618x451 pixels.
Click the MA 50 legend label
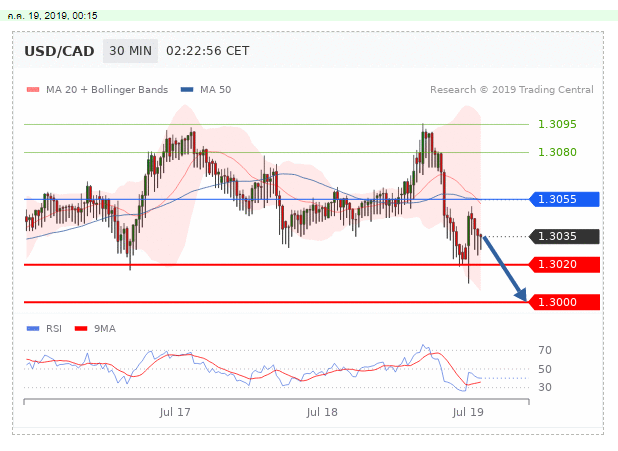click(216, 89)
